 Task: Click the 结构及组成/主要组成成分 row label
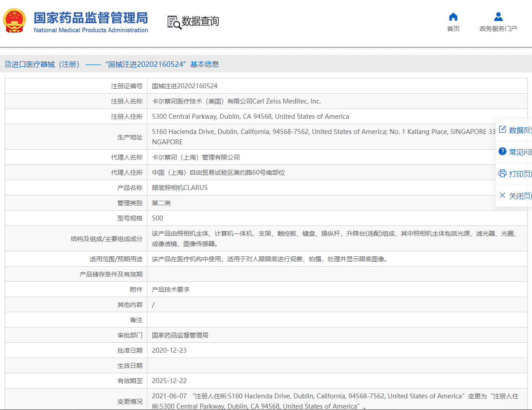pyautogui.click(x=107, y=239)
